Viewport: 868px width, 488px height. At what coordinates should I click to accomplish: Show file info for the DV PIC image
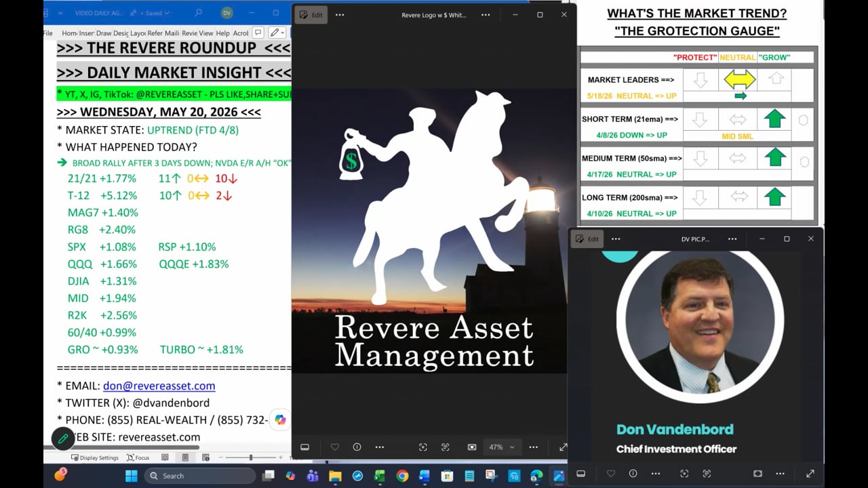633,474
